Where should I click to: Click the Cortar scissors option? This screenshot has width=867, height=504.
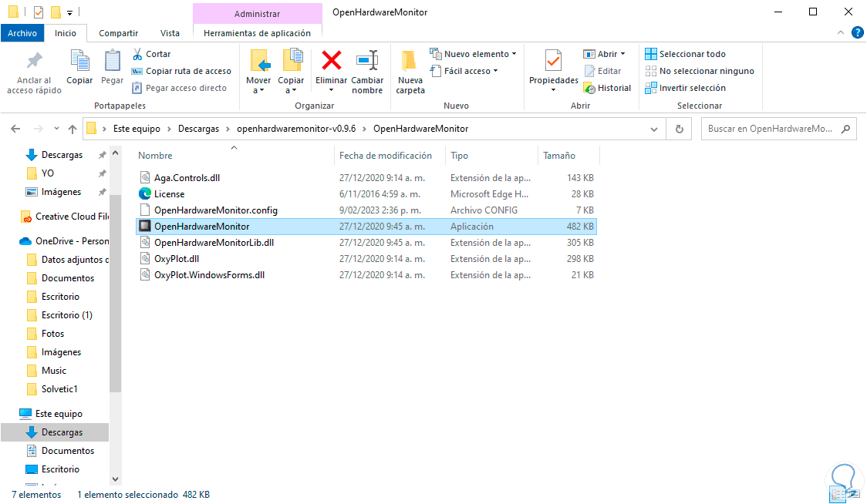(x=151, y=54)
